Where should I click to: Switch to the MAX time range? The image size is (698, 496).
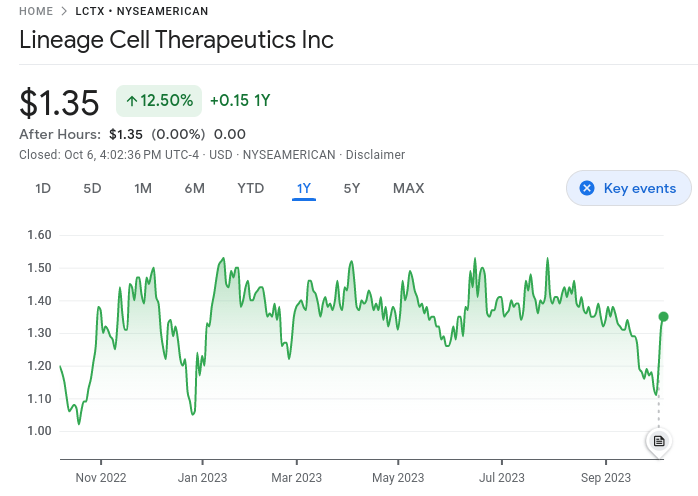(x=408, y=188)
